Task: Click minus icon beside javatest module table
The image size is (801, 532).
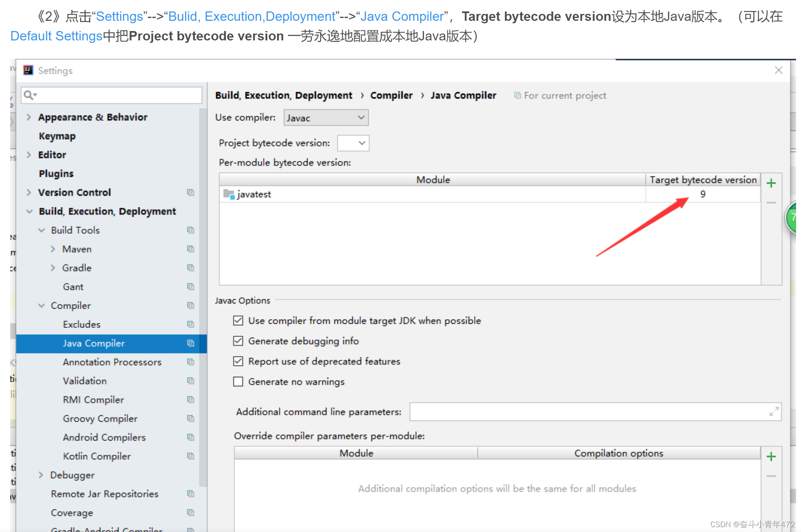Action: click(x=771, y=203)
